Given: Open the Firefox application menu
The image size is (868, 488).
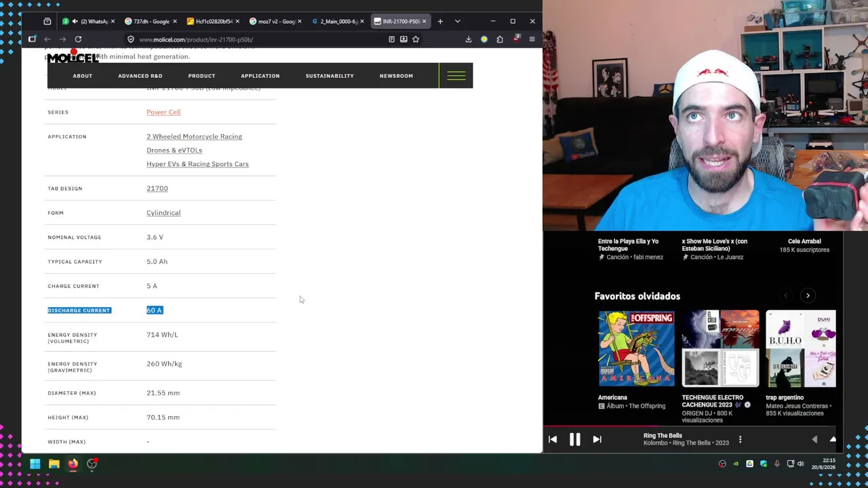Looking at the screenshot, I should click(532, 39).
